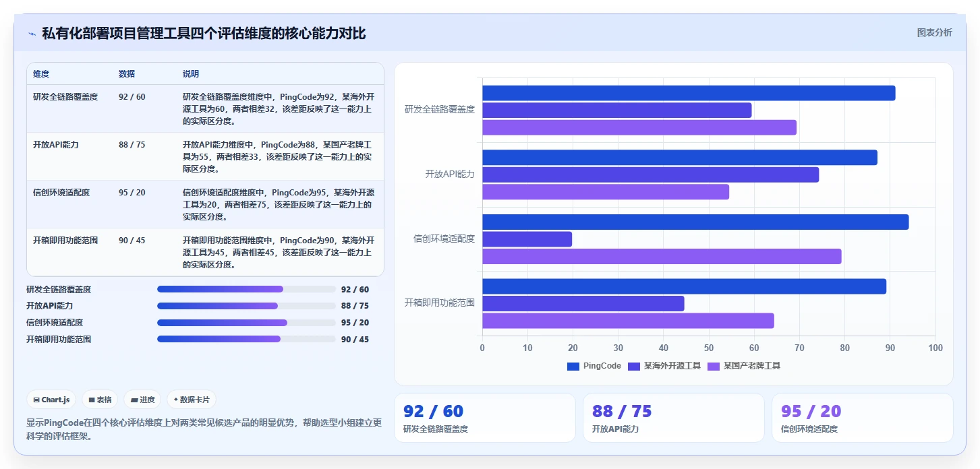The image size is (980, 469).
Task: Click the 92 / 60 value in the table
Action: pos(132,97)
